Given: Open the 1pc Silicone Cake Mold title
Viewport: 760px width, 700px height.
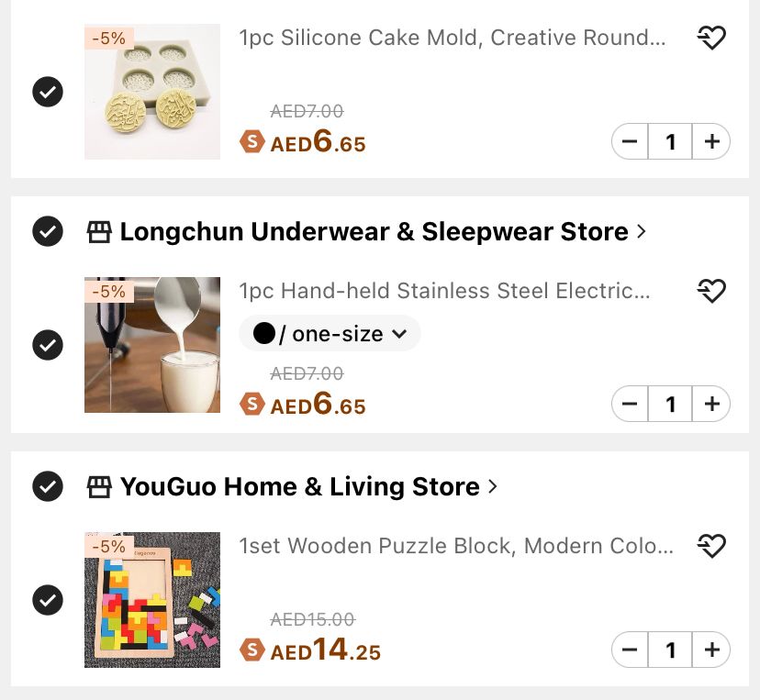Looking at the screenshot, I should point(452,39).
